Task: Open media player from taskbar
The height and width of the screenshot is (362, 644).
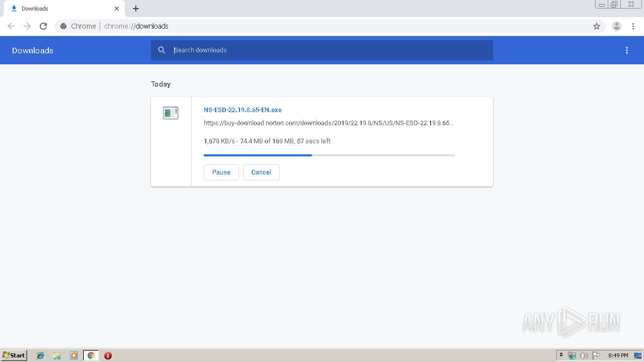Action: [74, 355]
